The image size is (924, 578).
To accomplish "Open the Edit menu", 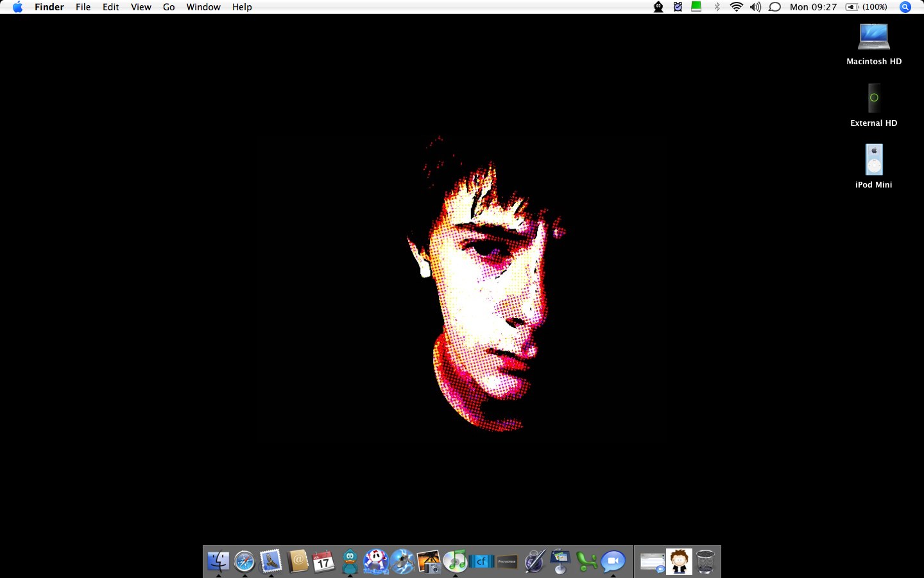I will 111,7.
